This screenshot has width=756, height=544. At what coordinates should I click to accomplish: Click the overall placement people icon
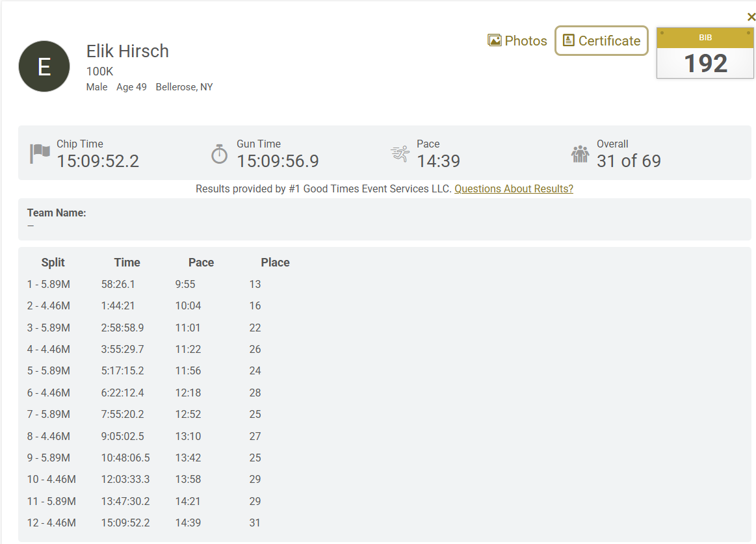tap(580, 154)
